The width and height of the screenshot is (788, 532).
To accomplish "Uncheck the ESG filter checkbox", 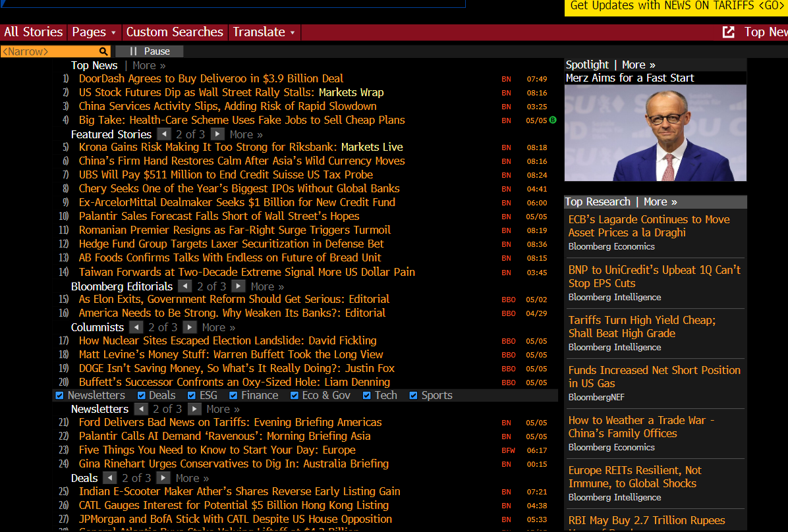I will 192,395.
